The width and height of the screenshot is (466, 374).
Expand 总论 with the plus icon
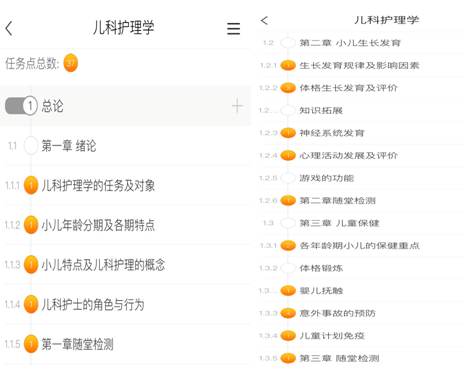[x=237, y=106]
